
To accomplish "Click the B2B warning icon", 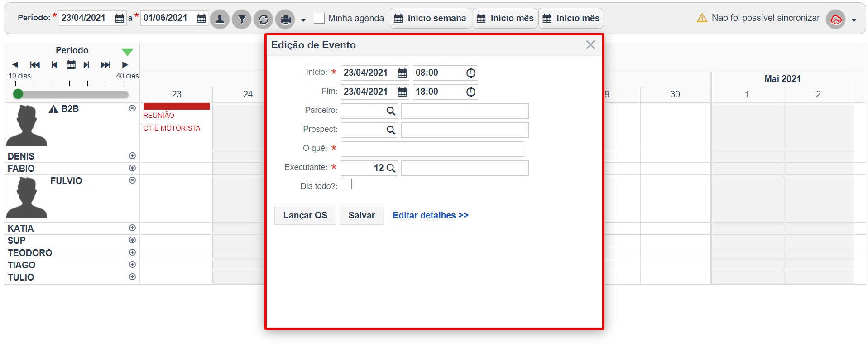I will click(x=53, y=109).
